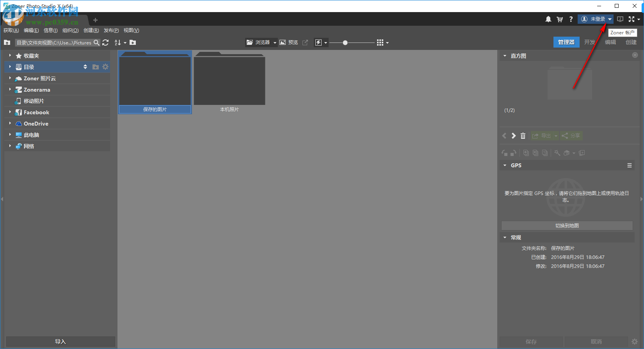Screen dimensions: 644x349
Task: Go up one folder level
Action: click(x=7, y=43)
